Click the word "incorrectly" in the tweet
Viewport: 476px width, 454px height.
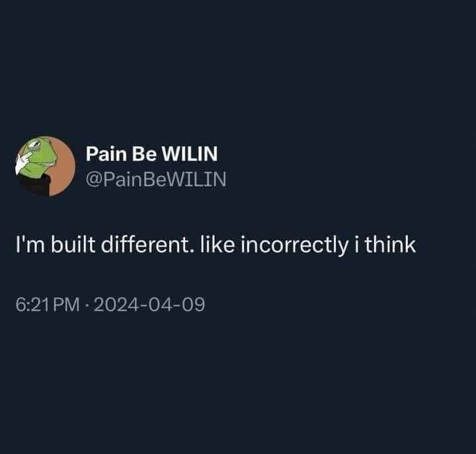[294, 245]
